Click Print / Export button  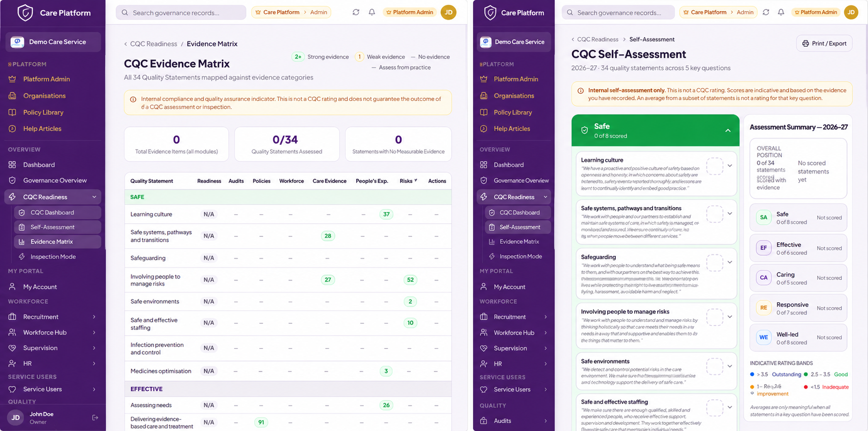tap(825, 43)
